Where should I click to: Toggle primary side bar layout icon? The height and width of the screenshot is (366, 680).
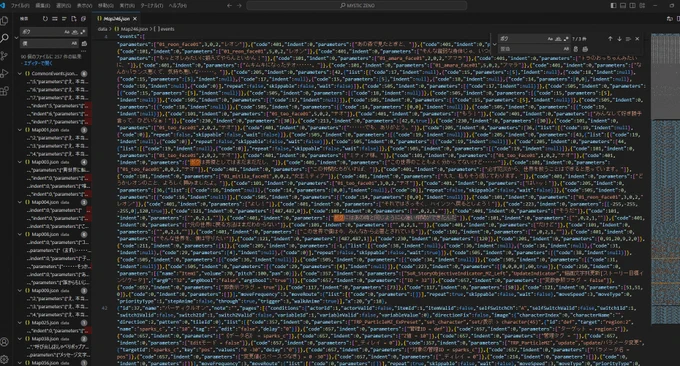(x=613, y=6)
